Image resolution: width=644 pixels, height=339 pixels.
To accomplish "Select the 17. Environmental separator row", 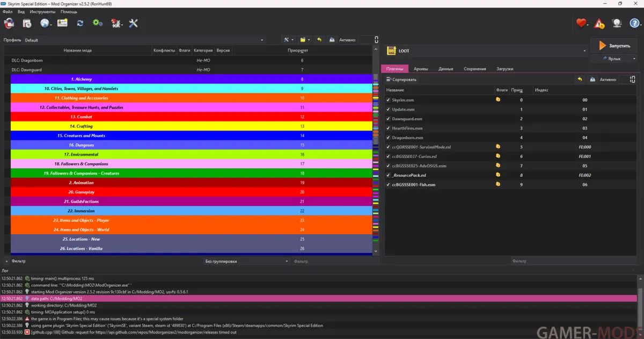I will 192,154.
